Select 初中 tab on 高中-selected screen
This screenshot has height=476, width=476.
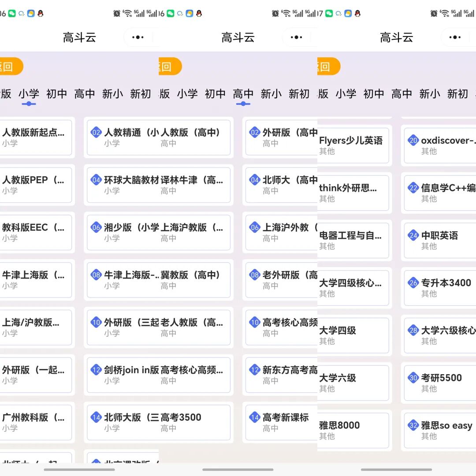pyautogui.click(x=215, y=94)
